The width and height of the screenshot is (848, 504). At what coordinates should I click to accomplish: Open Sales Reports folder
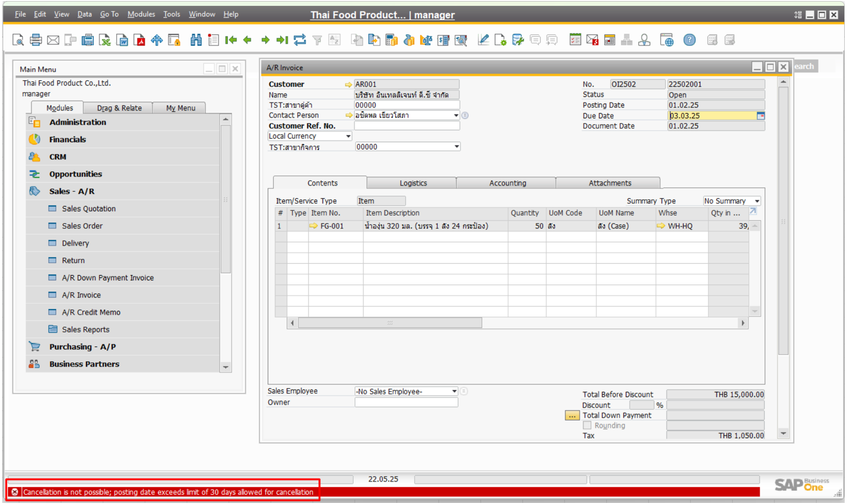(x=86, y=330)
